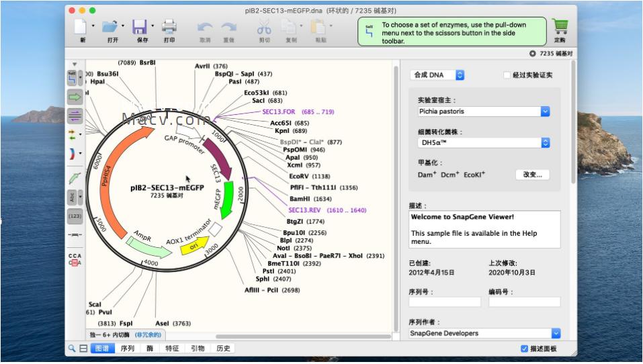The height and width of the screenshot is (364, 643).
Task: Click the line break ticks icon in the side toolbar
Action: coord(75,235)
